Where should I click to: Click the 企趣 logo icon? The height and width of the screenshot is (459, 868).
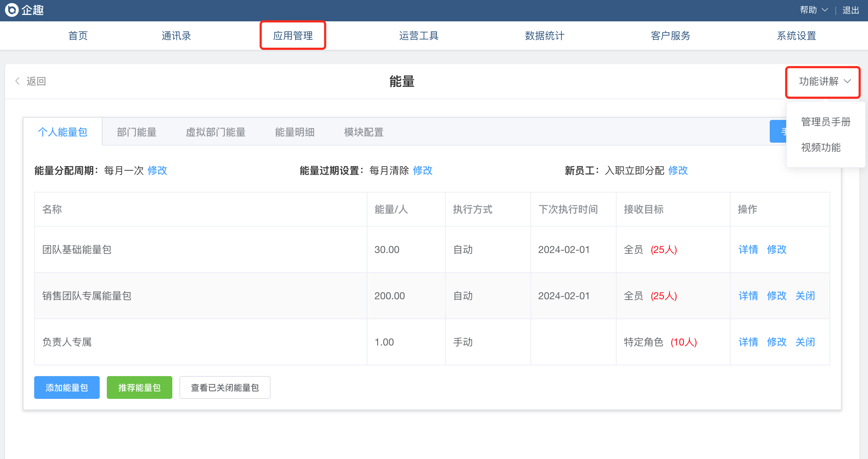coord(12,10)
